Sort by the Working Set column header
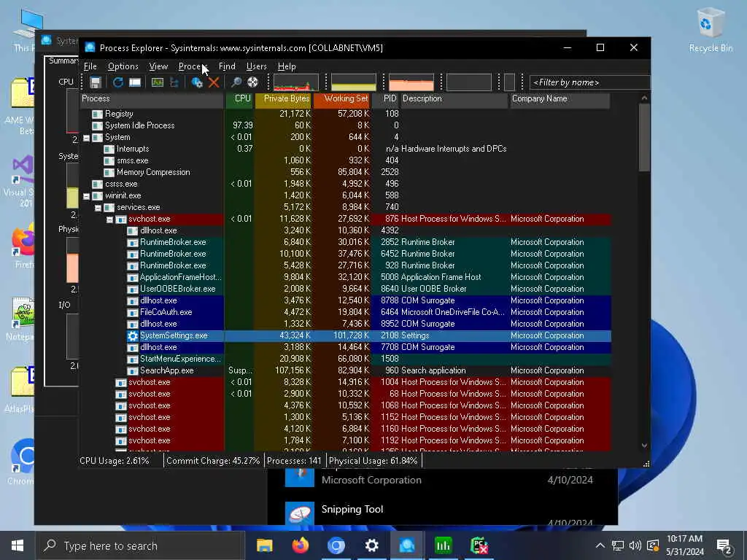 pos(342,98)
